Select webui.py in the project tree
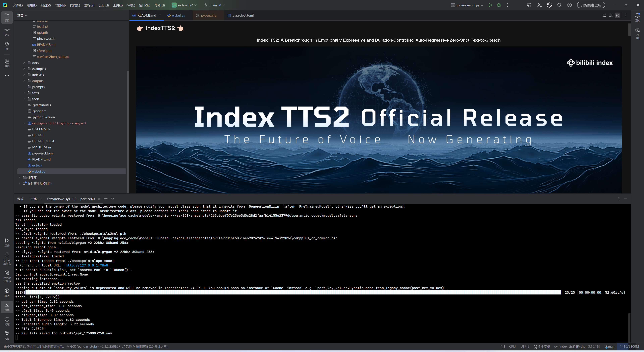644x352 pixels. pyautogui.click(x=71, y=172)
